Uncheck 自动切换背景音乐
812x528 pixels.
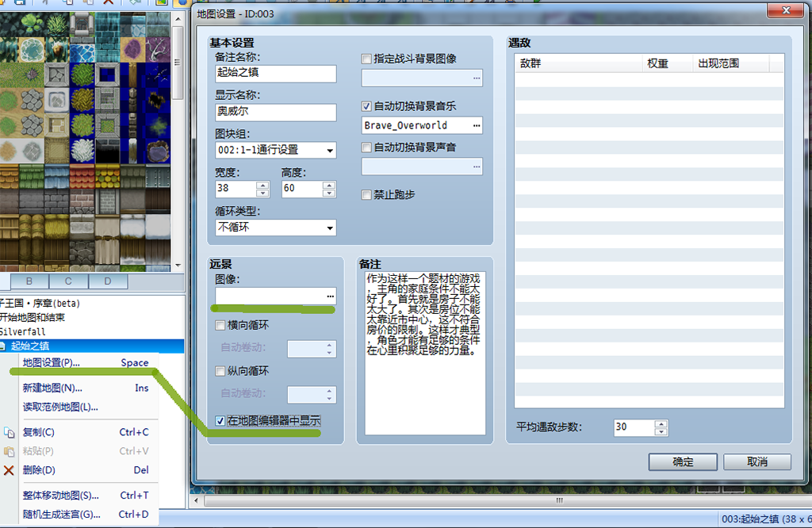pyautogui.click(x=366, y=106)
